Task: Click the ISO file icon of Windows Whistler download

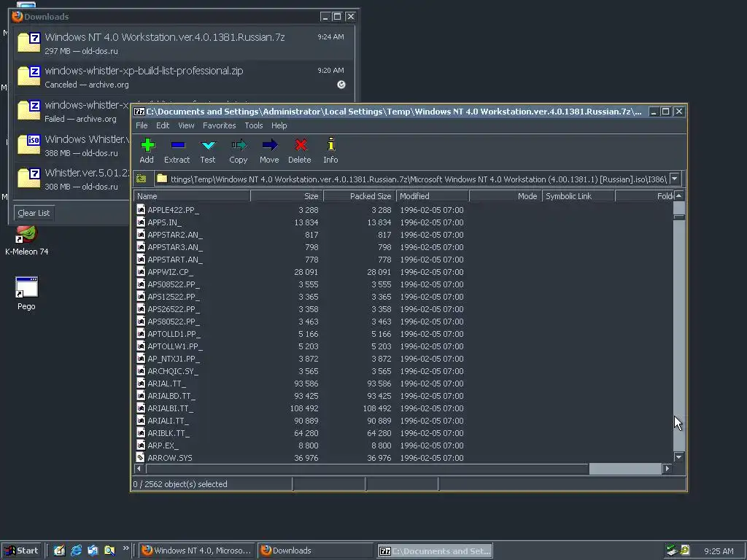Action: tap(29, 144)
